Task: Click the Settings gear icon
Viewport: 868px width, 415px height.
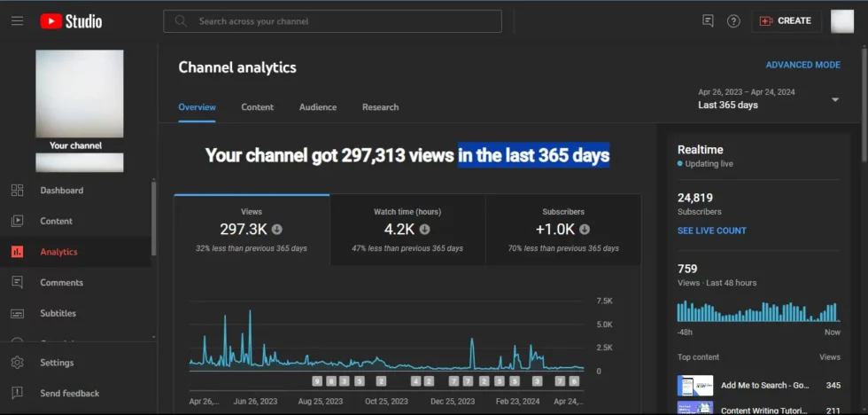Action: 17,363
